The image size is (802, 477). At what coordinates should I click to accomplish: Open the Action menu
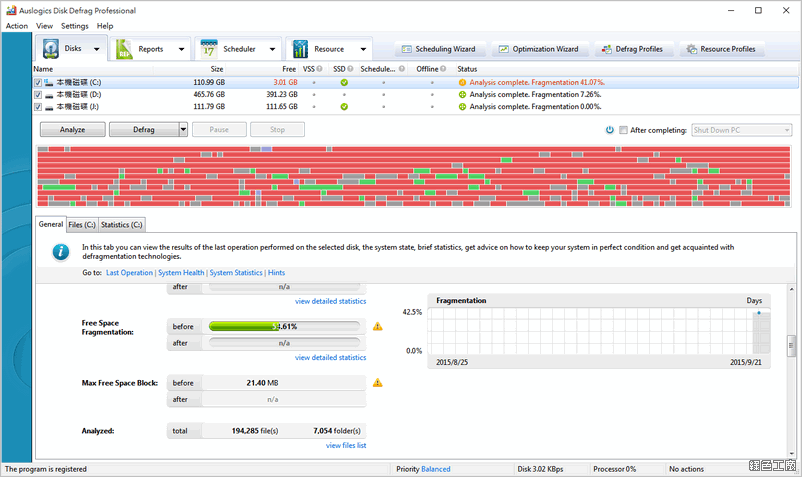17,26
